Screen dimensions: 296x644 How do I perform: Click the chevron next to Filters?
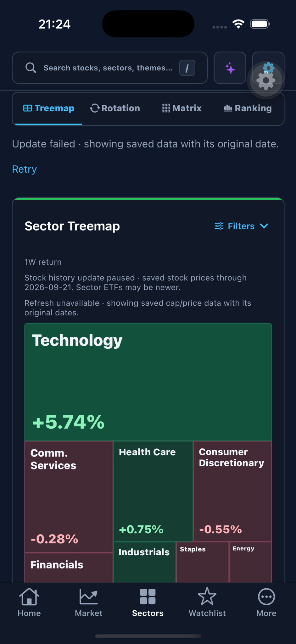coord(264,226)
